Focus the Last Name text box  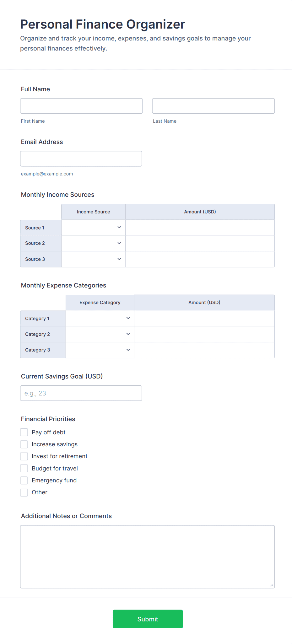pyautogui.click(x=213, y=106)
